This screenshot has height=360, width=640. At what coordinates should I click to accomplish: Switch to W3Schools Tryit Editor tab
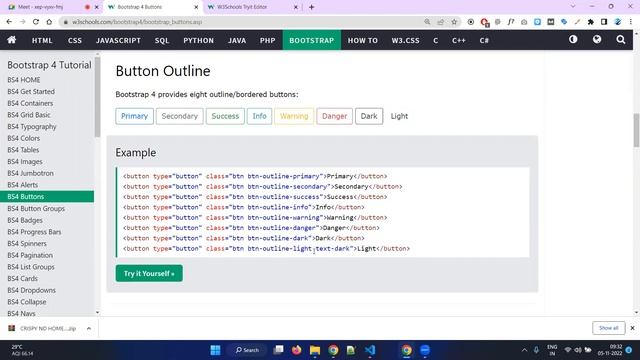click(252, 7)
